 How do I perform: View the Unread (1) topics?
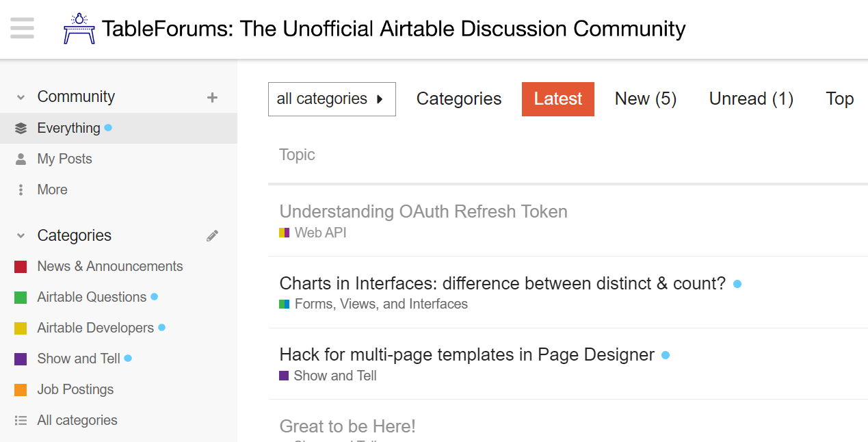click(x=750, y=99)
